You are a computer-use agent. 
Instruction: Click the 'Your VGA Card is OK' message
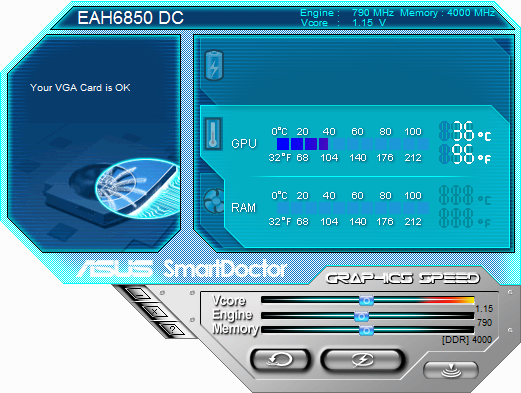pyautogui.click(x=80, y=88)
